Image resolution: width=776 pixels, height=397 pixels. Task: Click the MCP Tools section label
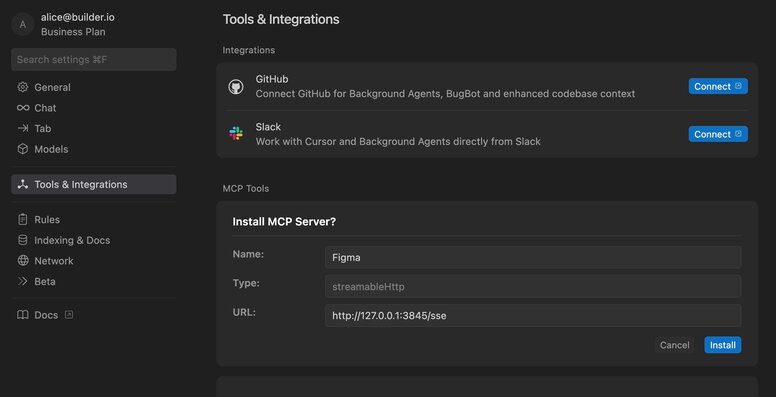[x=246, y=189]
